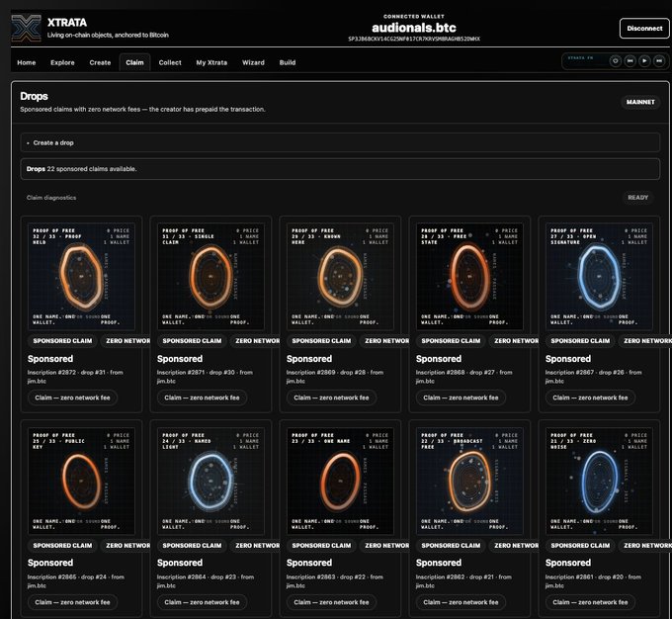Open the Collect tab
The width and height of the screenshot is (672, 619).
pyautogui.click(x=170, y=62)
